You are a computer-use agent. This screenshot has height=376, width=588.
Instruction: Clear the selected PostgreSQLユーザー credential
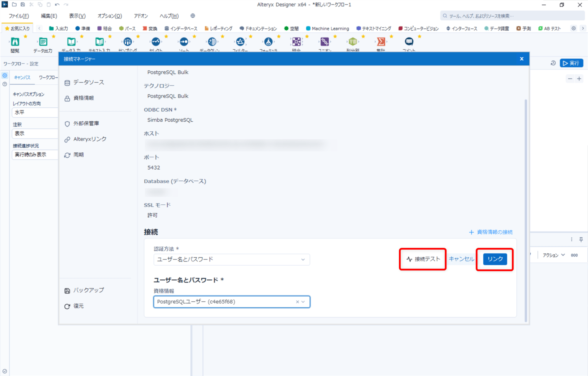pyautogui.click(x=297, y=302)
